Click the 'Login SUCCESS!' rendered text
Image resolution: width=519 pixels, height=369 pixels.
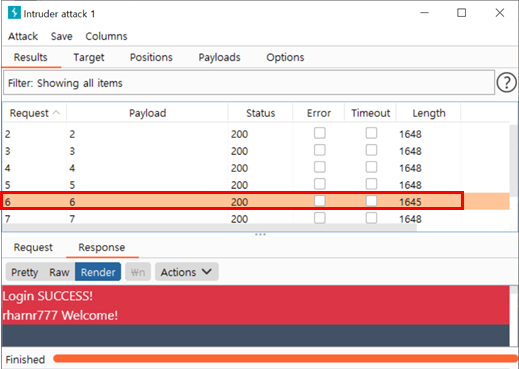(48, 296)
